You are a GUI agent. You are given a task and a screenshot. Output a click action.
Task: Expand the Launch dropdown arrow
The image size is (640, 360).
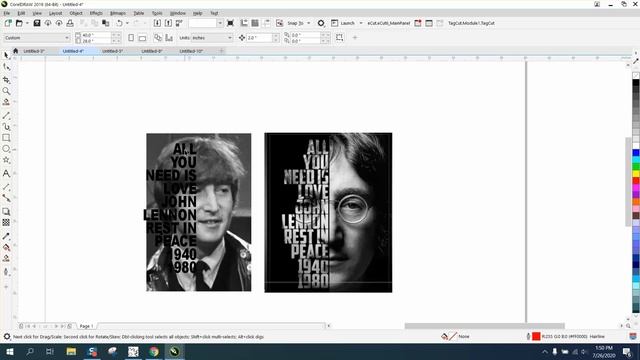(x=361, y=23)
